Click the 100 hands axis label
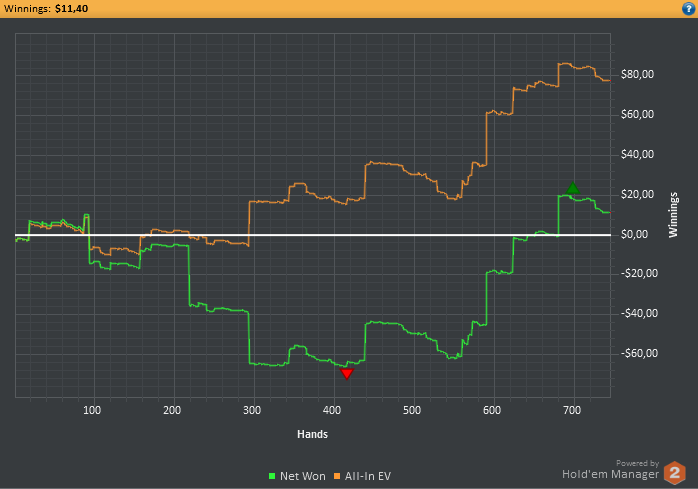This screenshot has height=489, width=698. pyautogui.click(x=92, y=410)
